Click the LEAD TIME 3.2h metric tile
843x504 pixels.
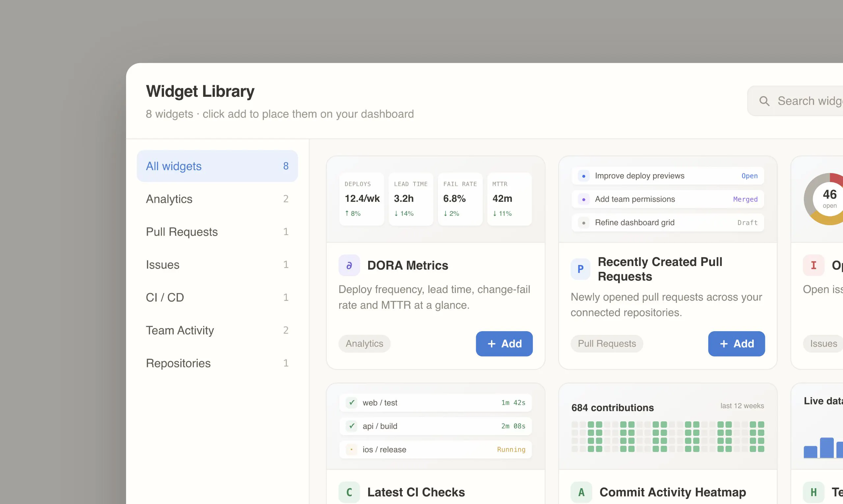click(x=411, y=199)
